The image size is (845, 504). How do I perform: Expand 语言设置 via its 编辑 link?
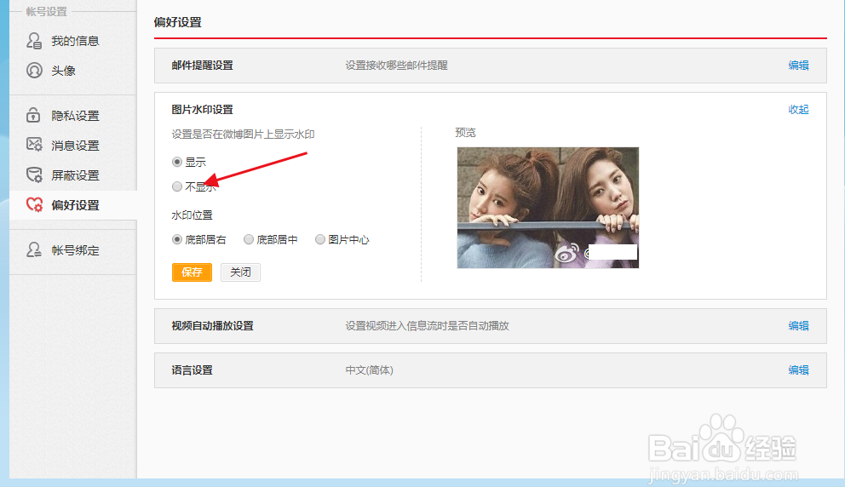798,370
